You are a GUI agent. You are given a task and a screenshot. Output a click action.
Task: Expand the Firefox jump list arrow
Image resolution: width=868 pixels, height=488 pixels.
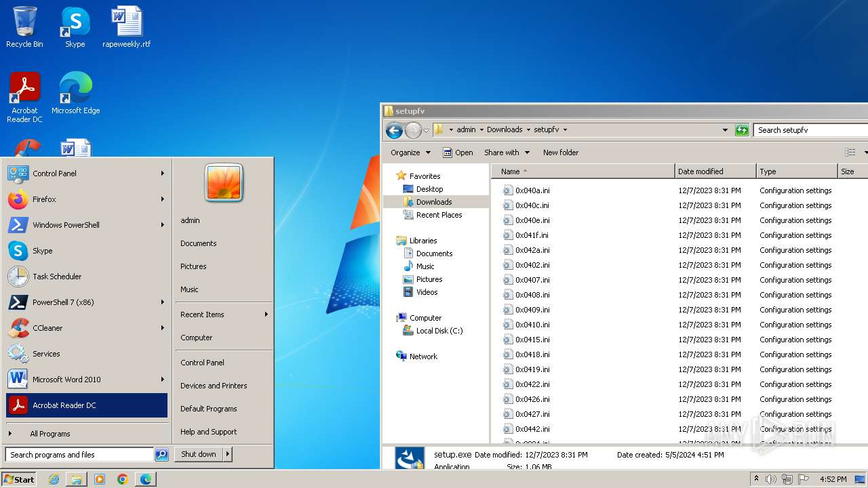[163, 199]
